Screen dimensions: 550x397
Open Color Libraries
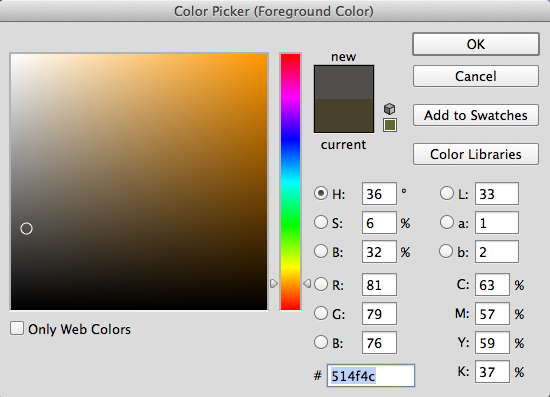coord(476,154)
